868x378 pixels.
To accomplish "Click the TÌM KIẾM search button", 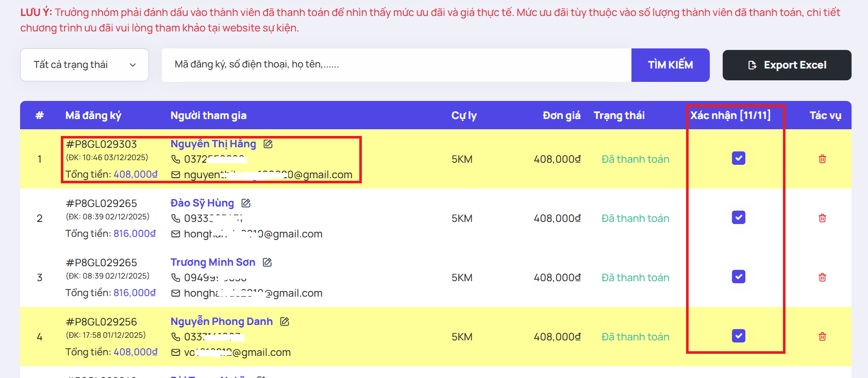I will [x=670, y=65].
